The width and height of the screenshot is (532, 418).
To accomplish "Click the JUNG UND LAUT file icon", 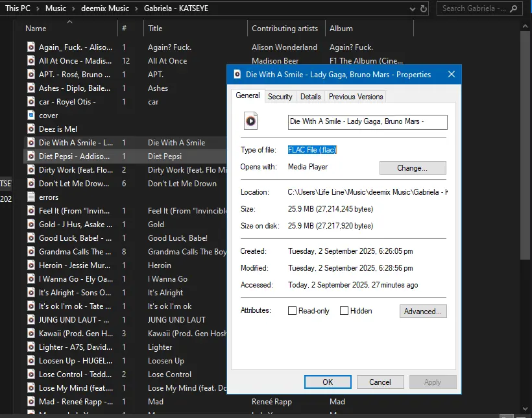I will [x=31, y=319].
